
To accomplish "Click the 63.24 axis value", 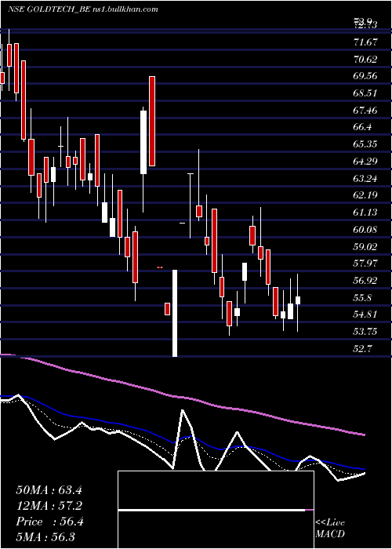I will click(365, 179).
